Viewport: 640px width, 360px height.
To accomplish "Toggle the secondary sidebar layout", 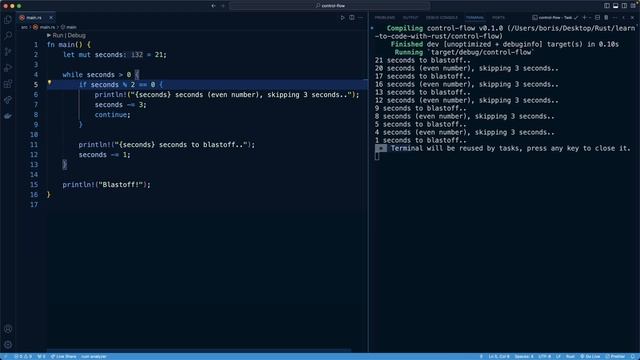I will [x=624, y=6].
